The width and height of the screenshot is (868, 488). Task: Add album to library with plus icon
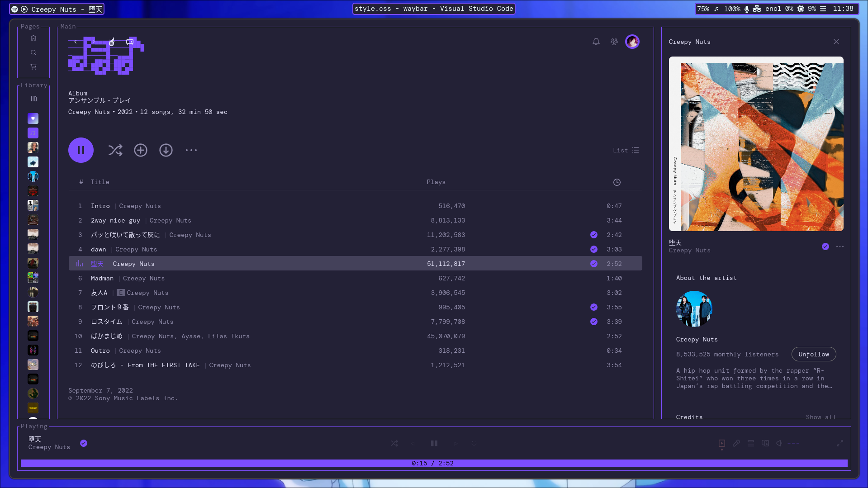click(141, 150)
